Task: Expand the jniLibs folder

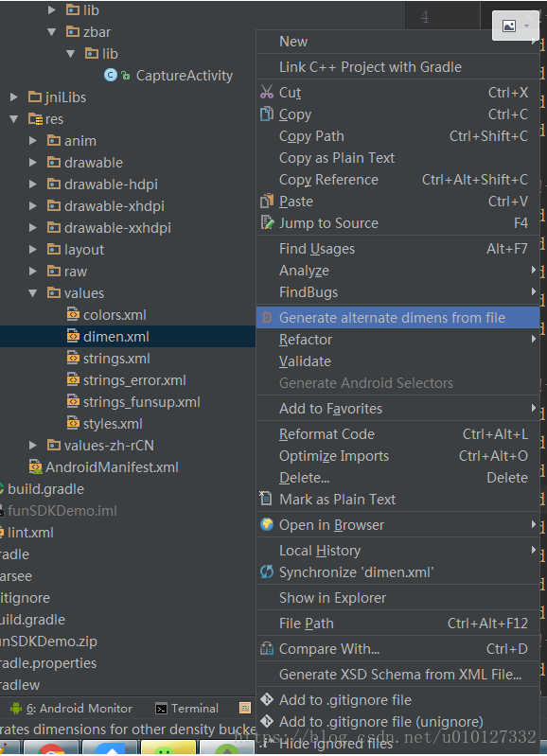Action: [x=14, y=97]
